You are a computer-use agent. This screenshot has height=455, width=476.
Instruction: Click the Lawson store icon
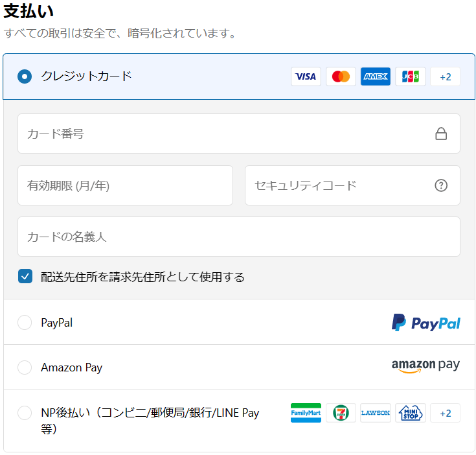click(x=376, y=413)
